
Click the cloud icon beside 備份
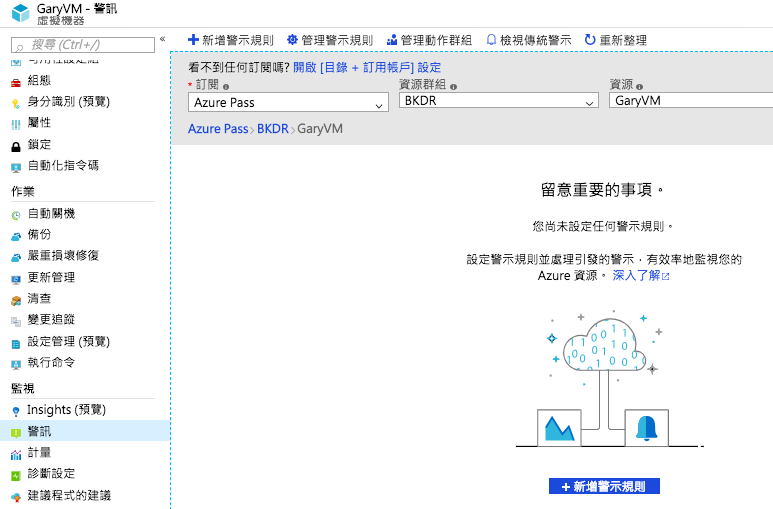coord(16,236)
